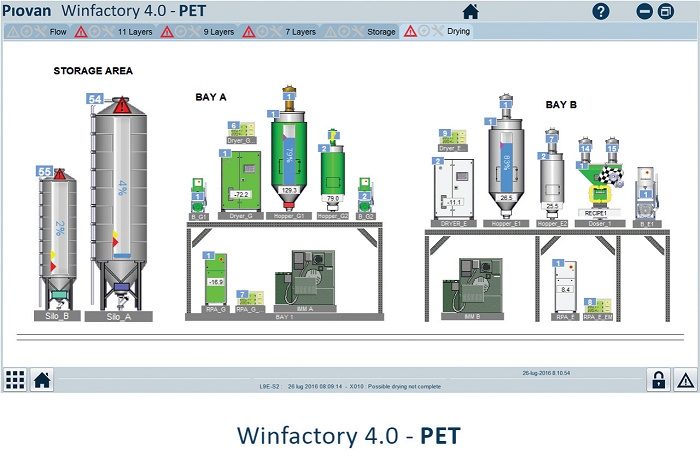Viewport: 700px width, 458px height.
Task: Click the 8.4 value on RPA_E
Action: point(565,290)
